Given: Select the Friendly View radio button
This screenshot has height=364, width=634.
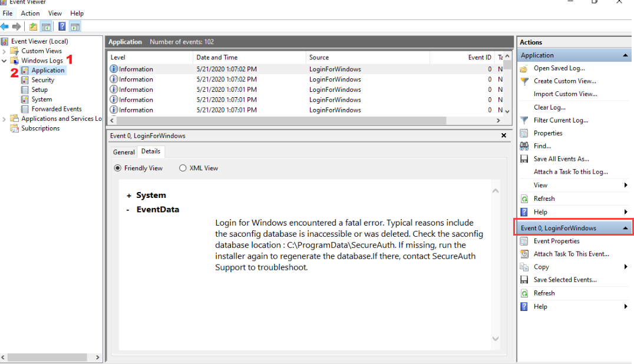Looking at the screenshot, I should [117, 168].
